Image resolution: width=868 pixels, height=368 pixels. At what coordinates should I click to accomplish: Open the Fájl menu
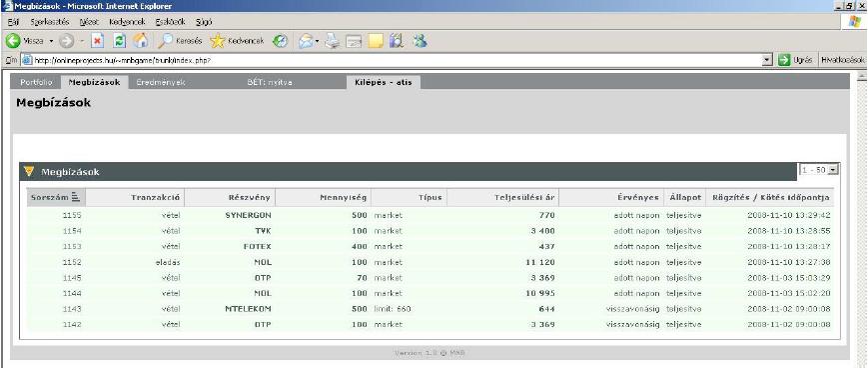click(x=14, y=22)
